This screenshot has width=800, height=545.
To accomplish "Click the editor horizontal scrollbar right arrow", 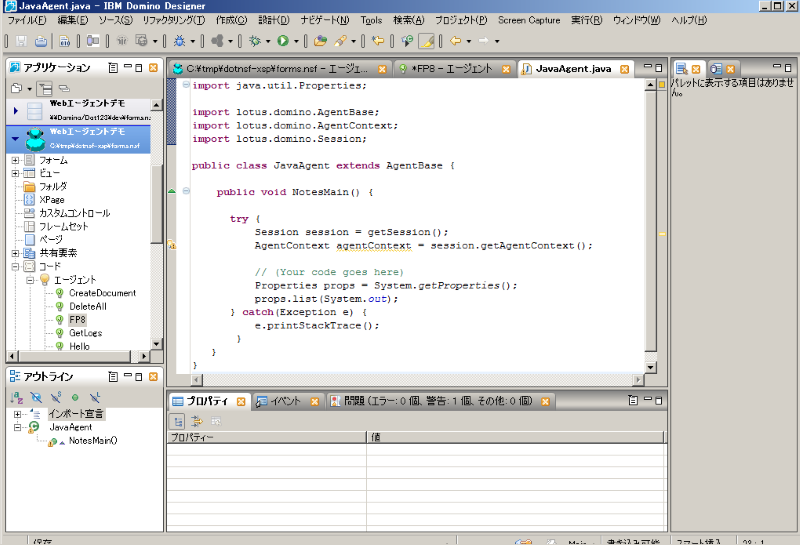I will tap(638, 380).
